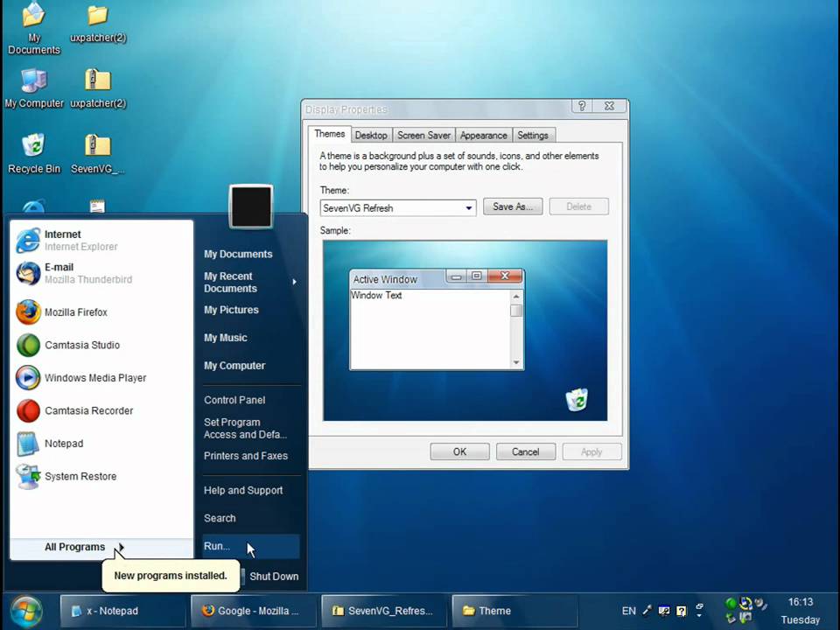Select the Themes tab
The width and height of the screenshot is (840, 630).
coord(330,134)
